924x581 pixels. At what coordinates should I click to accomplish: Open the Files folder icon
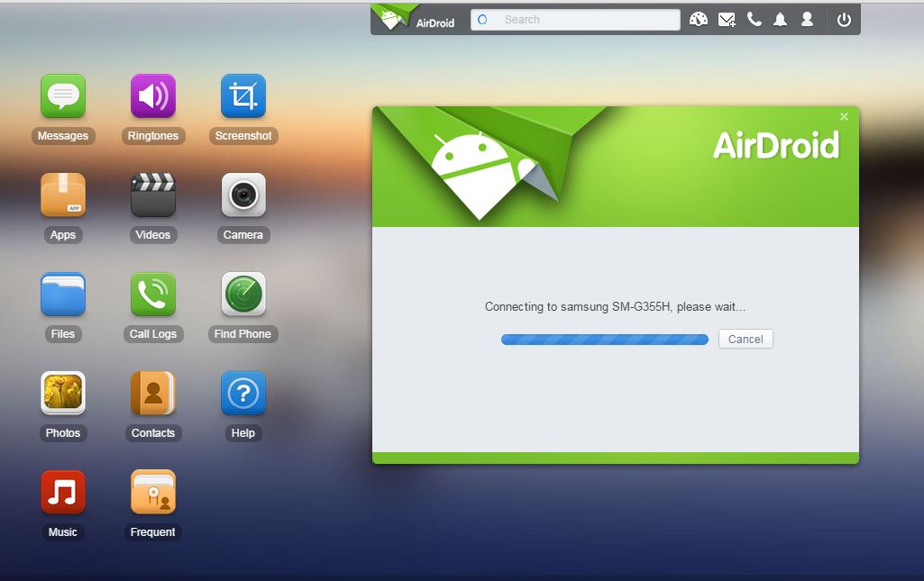63,294
